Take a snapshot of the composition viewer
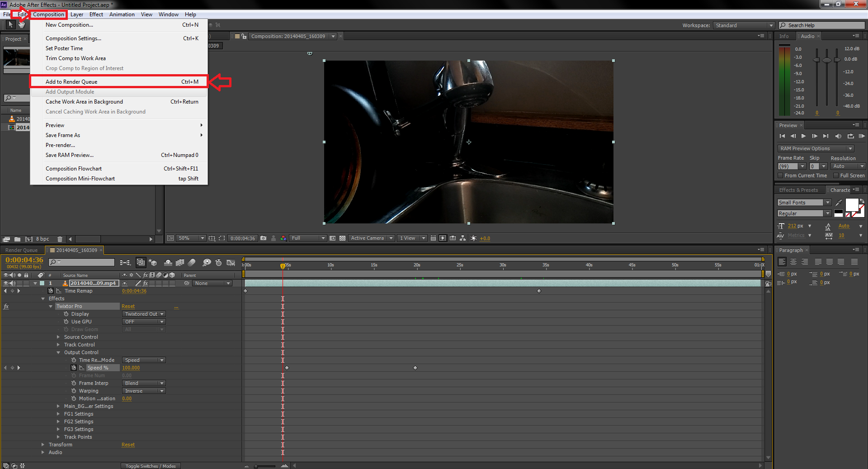Viewport: 868px width, 469px height. (x=263, y=238)
